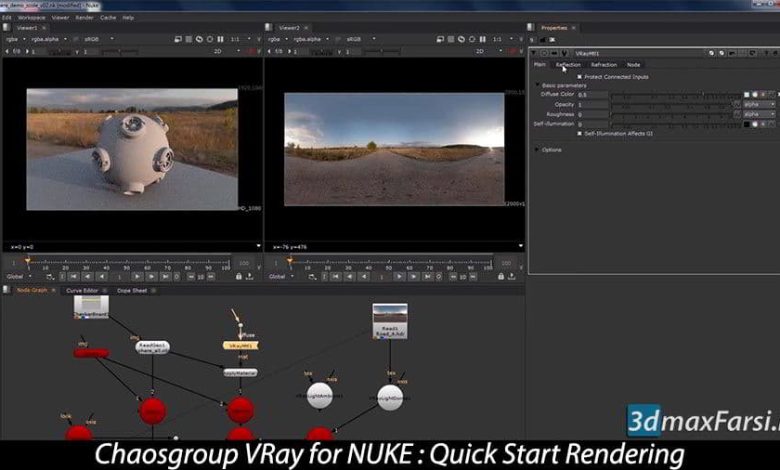Open the Curve Editor tab
Image resolution: width=780 pixels, height=470 pixels.
point(82,290)
